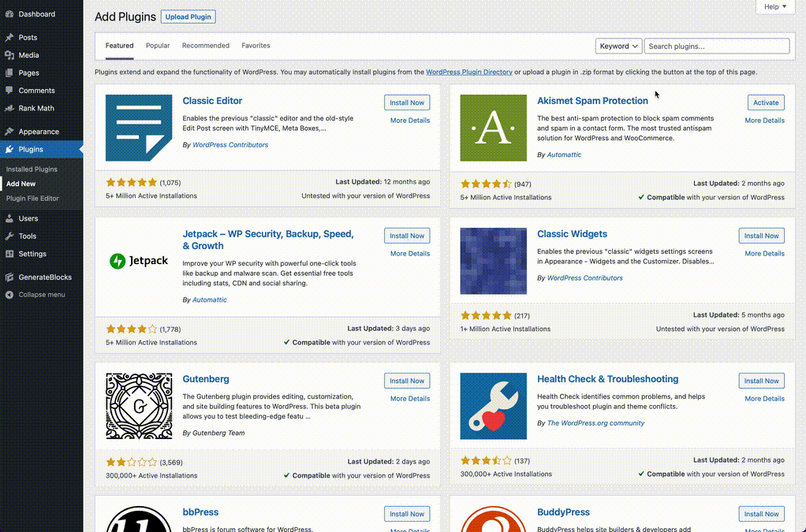The height and width of the screenshot is (532, 806).
Task: Open the WordPress Plugin Directory link
Action: [468, 73]
